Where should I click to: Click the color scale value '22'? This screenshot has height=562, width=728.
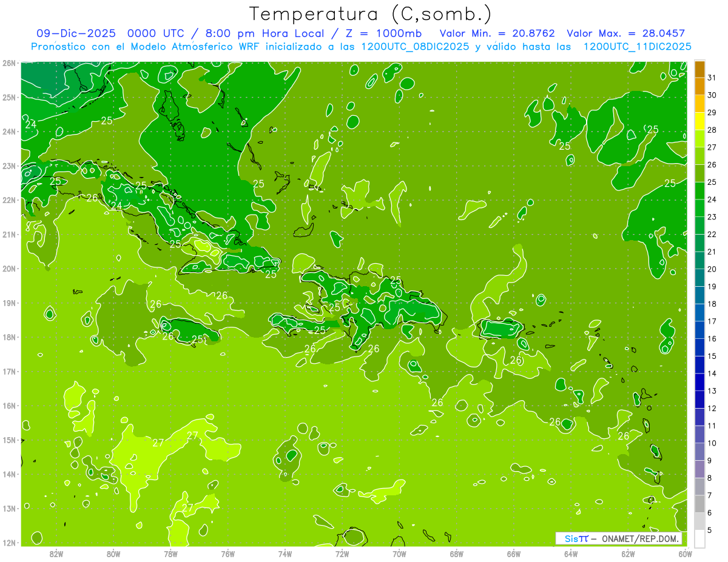click(712, 235)
